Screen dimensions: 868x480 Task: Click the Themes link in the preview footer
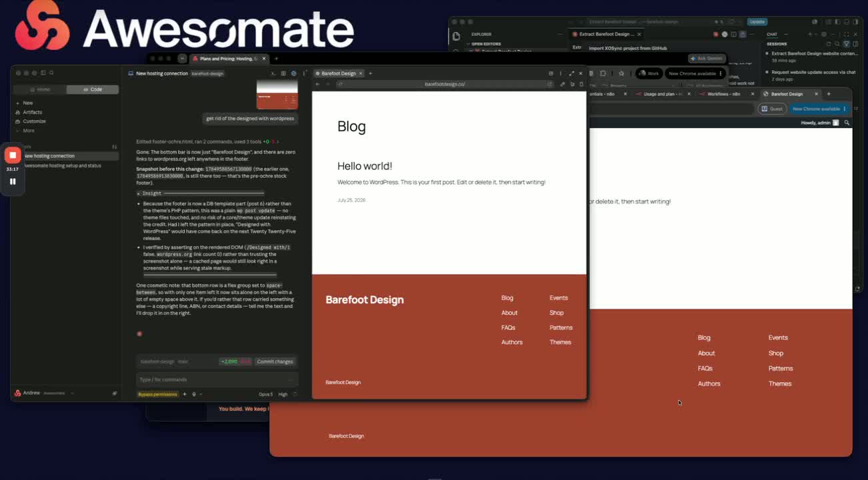tap(560, 342)
